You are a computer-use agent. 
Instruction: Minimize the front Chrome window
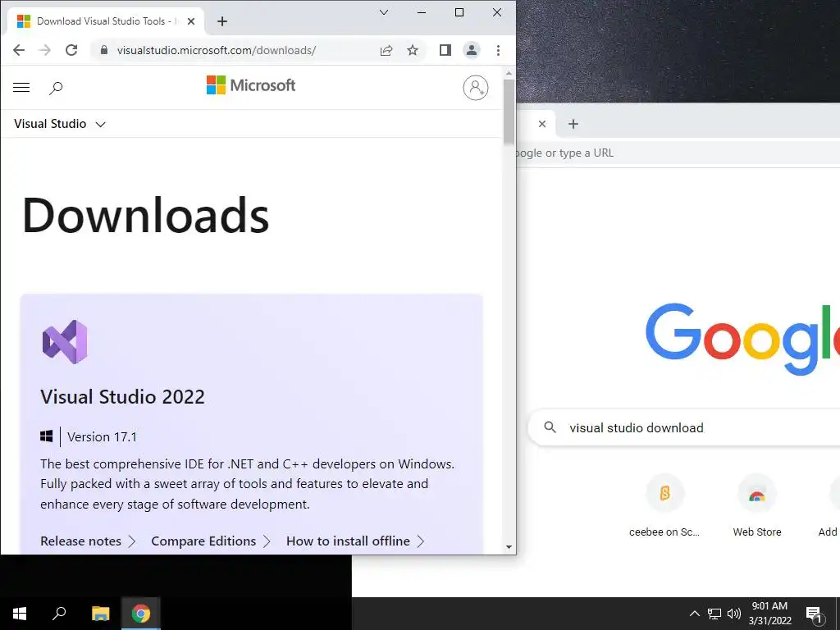(422, 12)
